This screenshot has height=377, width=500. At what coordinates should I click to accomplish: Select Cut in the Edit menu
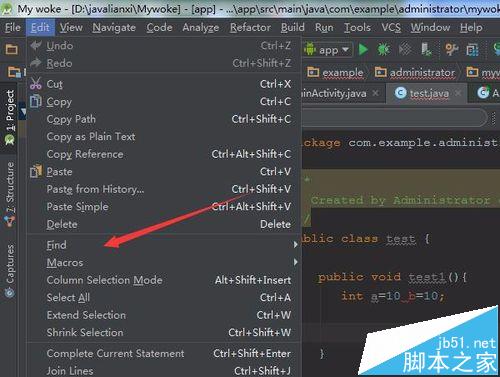coord(163,84)
